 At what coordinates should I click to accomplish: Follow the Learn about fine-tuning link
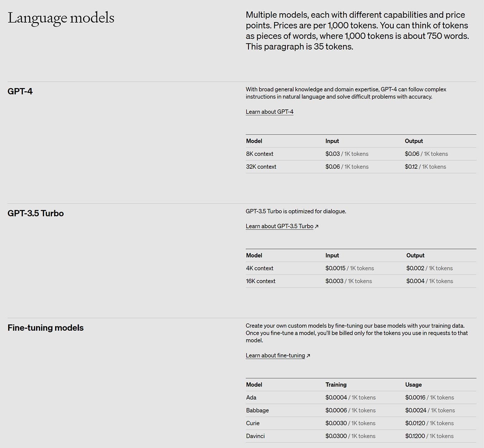[275, 356]
